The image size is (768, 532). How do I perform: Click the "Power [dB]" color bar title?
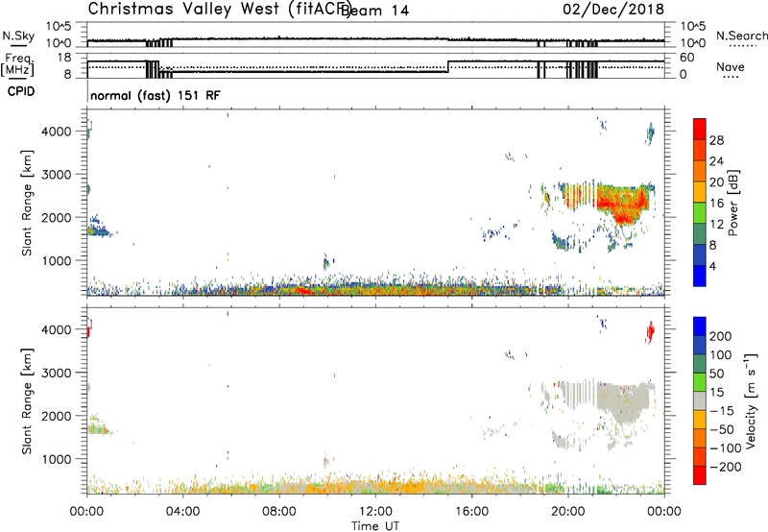click(x=732, y=203)
